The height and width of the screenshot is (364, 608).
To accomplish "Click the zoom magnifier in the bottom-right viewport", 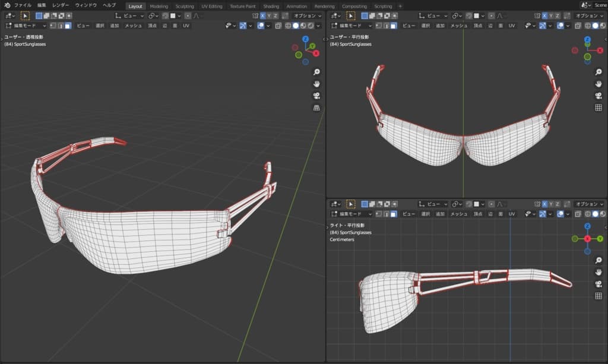I will [598, 260].
